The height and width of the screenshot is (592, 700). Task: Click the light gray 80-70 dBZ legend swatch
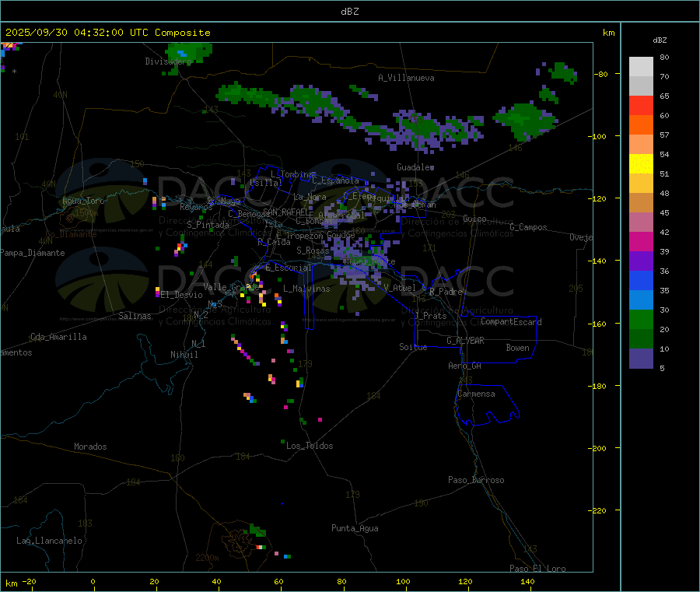point(641,67)
